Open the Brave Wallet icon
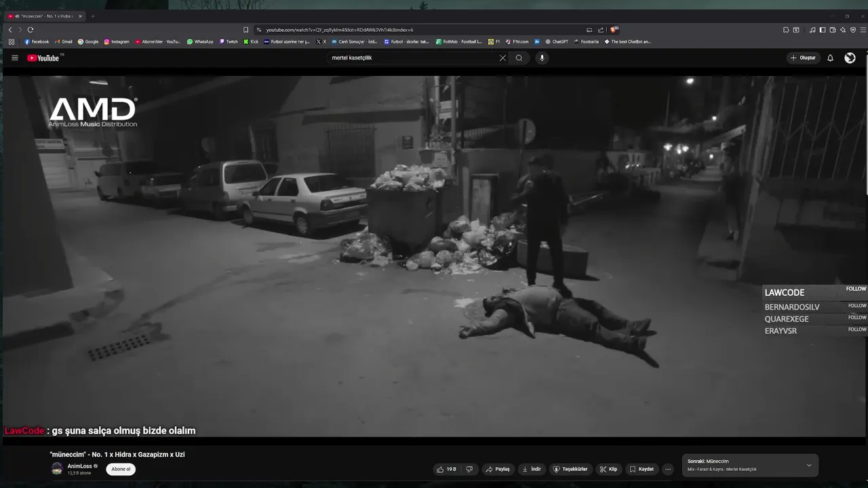The width and height of the screenshot is (868, 488). pyautogui.click(x=833, y=30)
